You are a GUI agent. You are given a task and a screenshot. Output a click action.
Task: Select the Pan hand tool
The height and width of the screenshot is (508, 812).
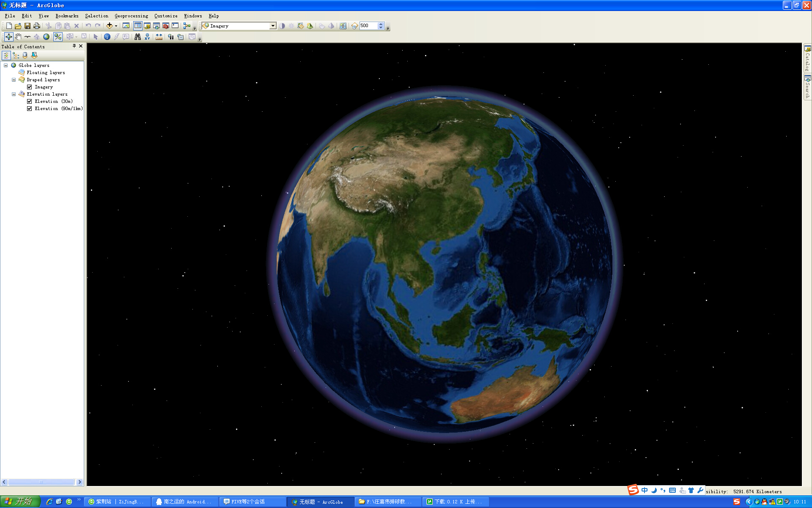click(18, 37)
